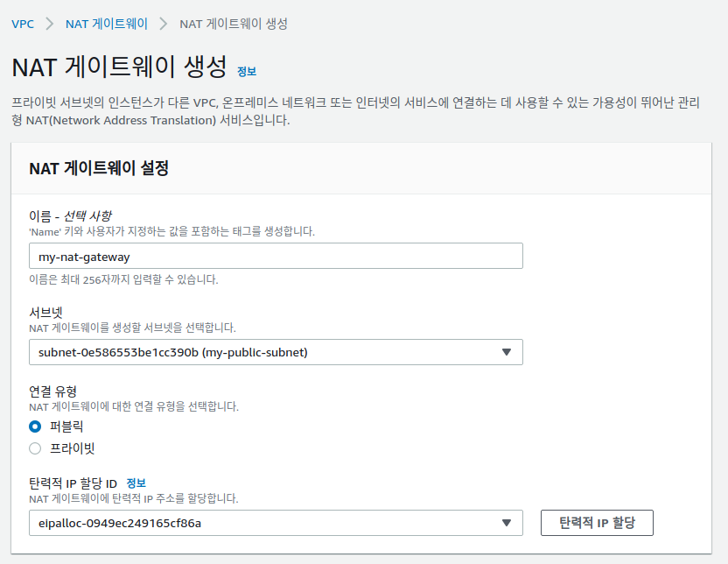Click the 'Name' 키 tag description text
This screenshot has width=728, height=564.
171,231
